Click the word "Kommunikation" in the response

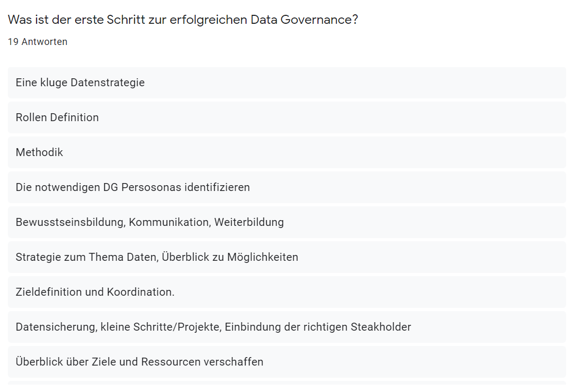point(169,222)
